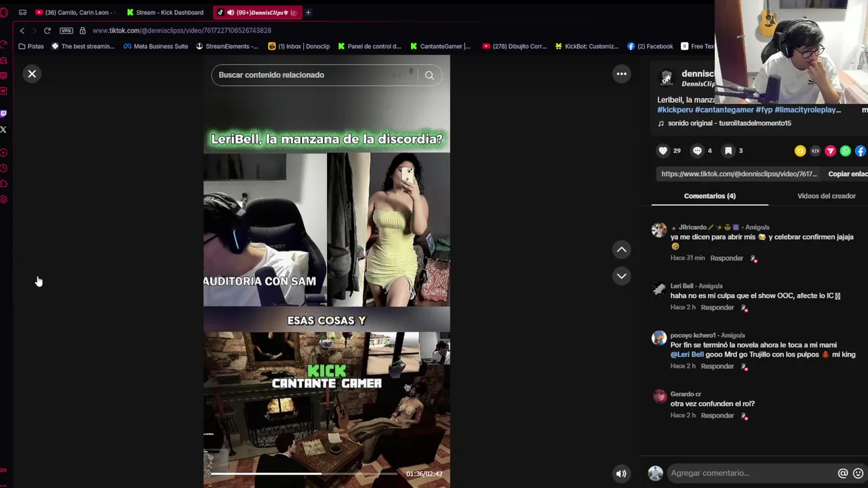
Task: Save video with bookmark icon
Action: pos(728,150)
